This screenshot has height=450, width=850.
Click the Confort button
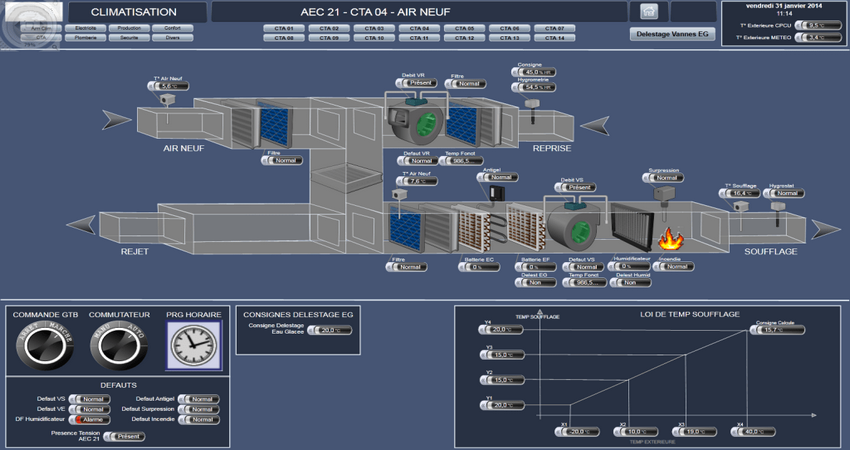pos(172,29)
